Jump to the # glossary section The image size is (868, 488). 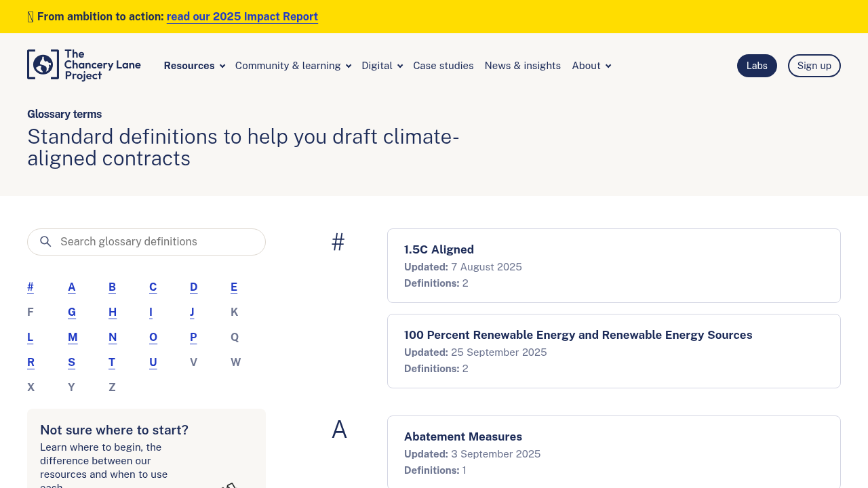(x=31, y=287)
